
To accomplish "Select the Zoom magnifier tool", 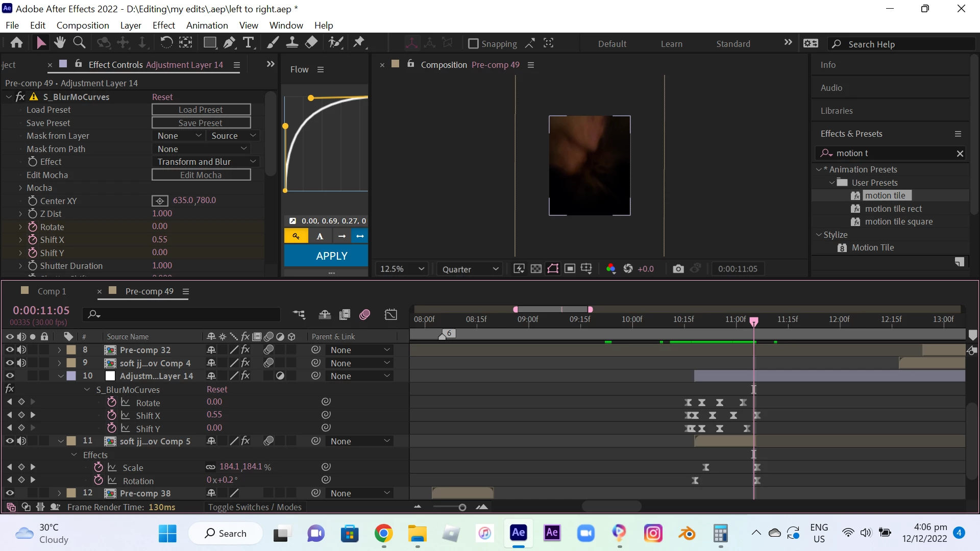I will 79,43.
